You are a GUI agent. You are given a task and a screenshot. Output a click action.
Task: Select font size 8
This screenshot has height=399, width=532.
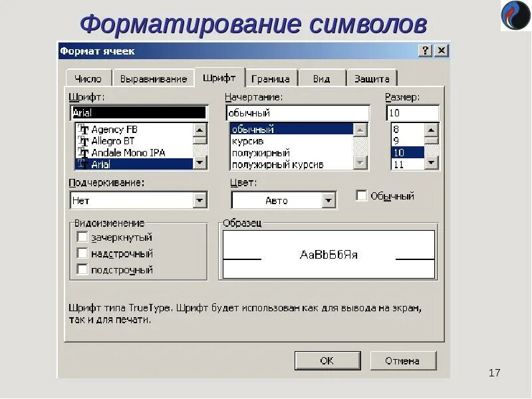pos(408,129)
